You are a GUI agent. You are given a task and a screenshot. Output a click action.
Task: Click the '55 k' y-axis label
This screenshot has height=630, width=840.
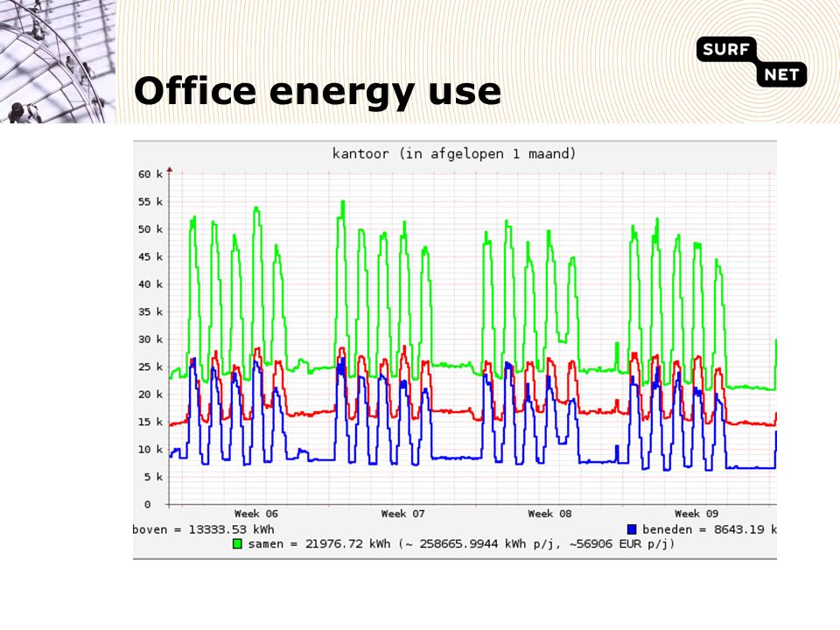pyautogui.click(x=150, y=201)
